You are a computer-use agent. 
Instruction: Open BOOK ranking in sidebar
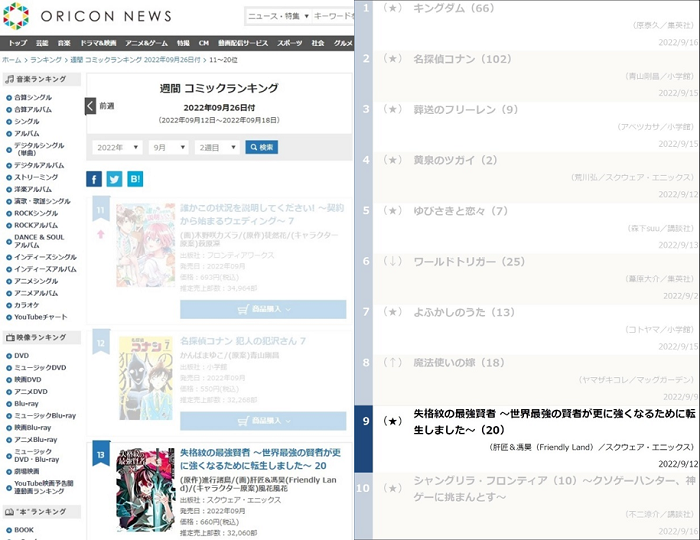pyautogui.click(x=24, y=530)
